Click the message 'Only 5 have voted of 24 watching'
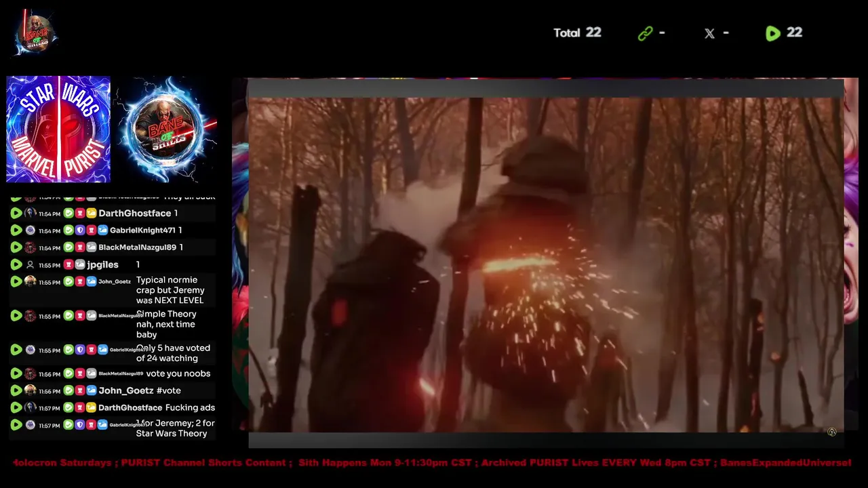 pyautogui.click(x=173, y=353)
